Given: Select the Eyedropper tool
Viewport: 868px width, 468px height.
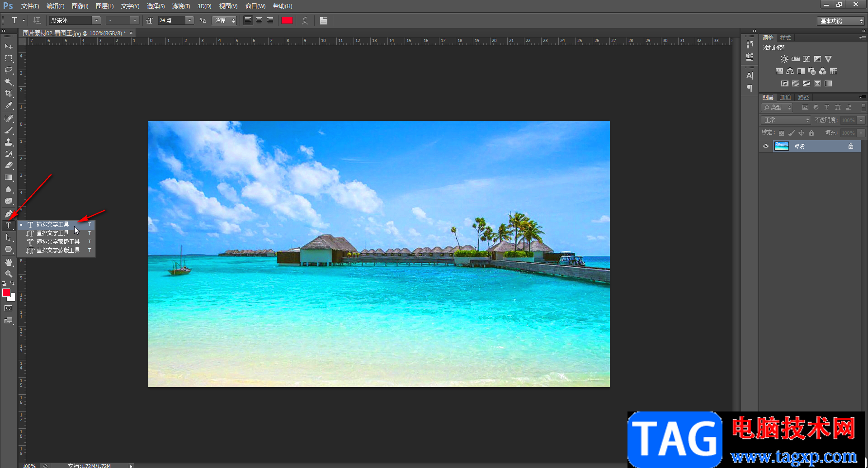Looking at the screenshot, I should 9,106.
